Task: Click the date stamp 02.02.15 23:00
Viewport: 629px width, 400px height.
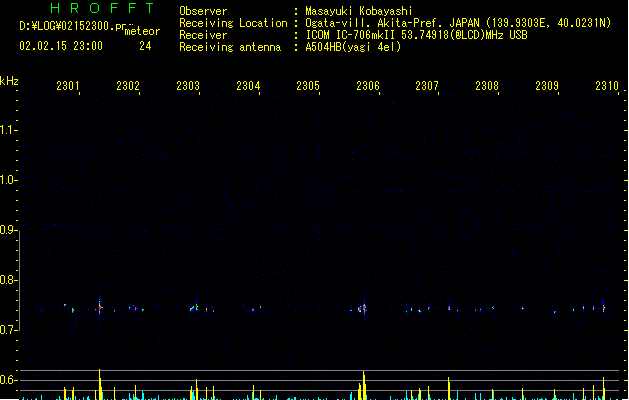Action: click(61, 46)
